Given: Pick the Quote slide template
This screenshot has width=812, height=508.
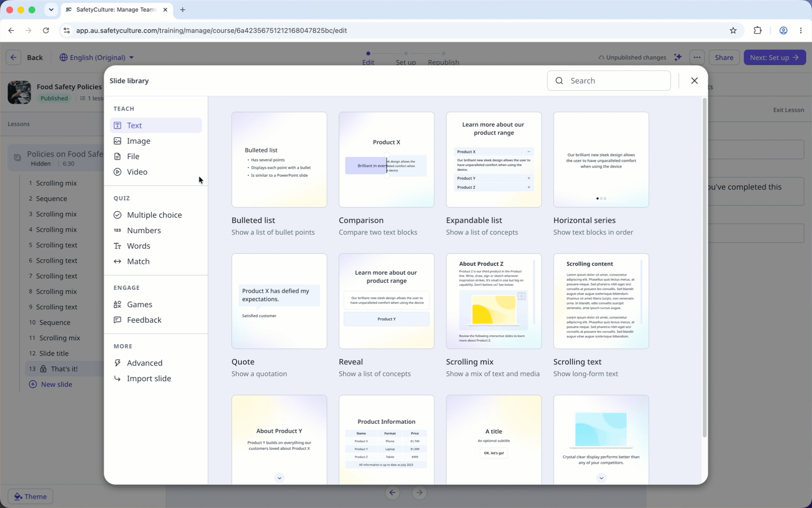Looking at the screenshot, I should (279, 301).
